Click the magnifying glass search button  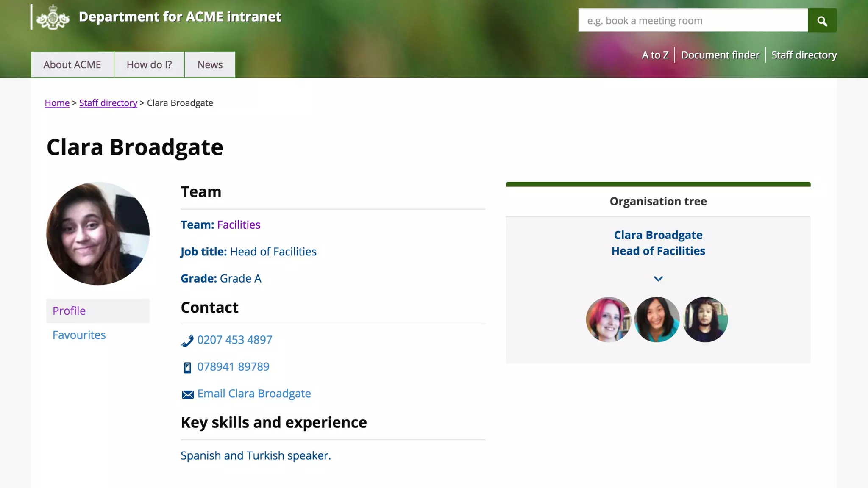[x=822, y=20]
